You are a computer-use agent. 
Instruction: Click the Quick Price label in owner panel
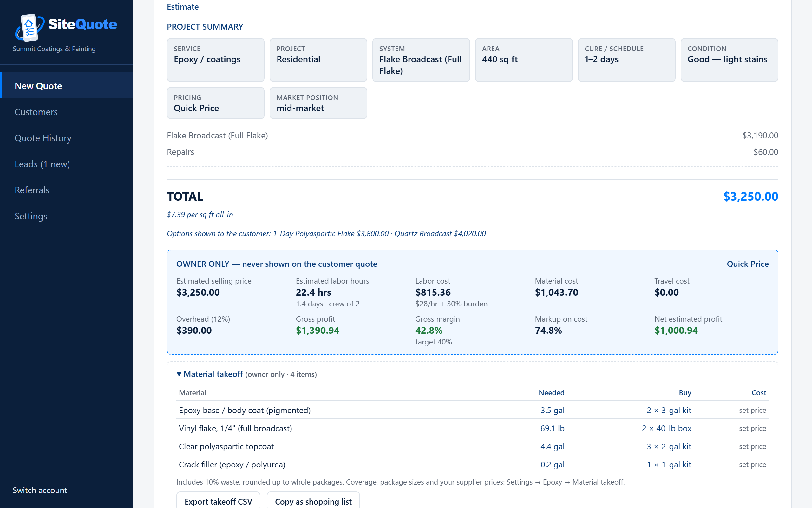click(748, 264)
